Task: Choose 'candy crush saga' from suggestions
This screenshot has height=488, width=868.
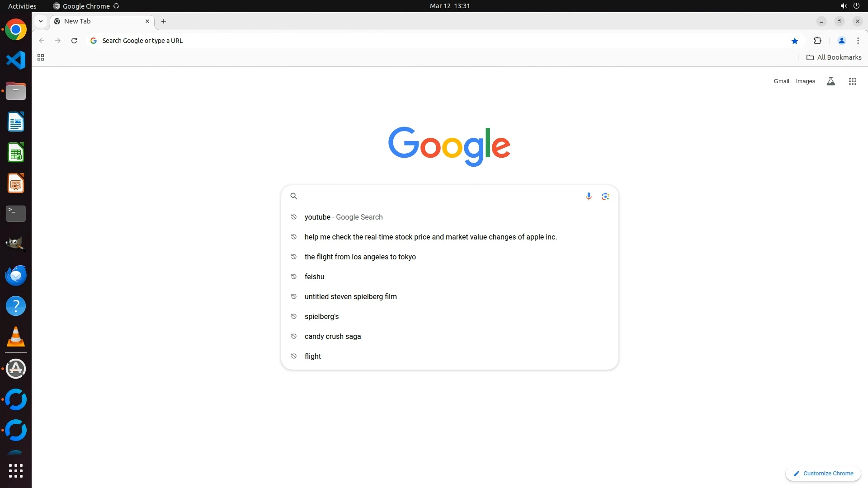Action: click(x=332, y=336)
